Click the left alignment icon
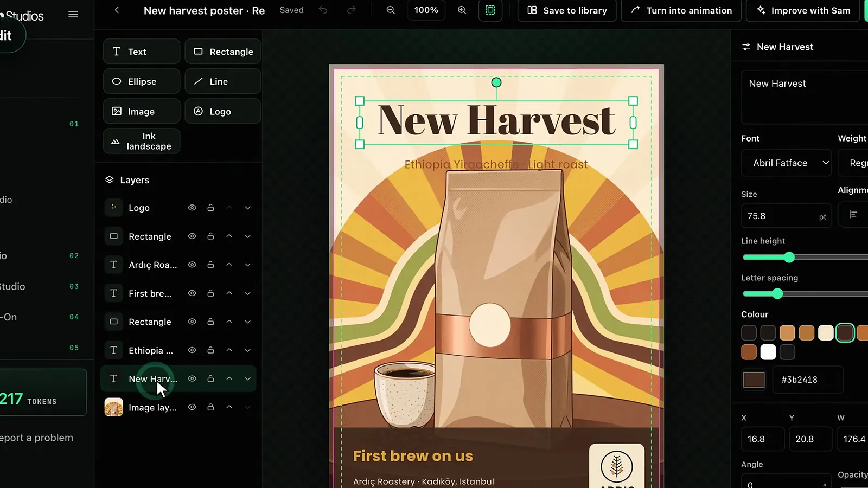 click(853, 214)
